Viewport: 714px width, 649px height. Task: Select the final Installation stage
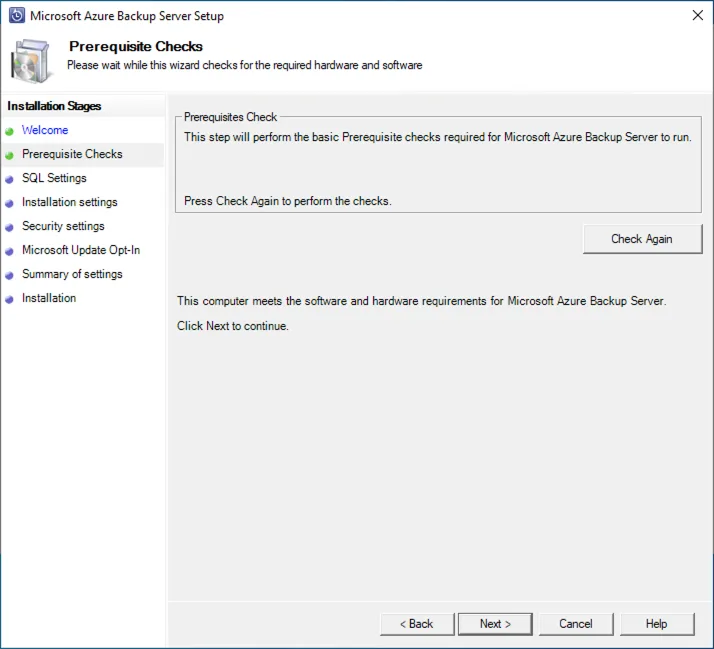point(49,298)
